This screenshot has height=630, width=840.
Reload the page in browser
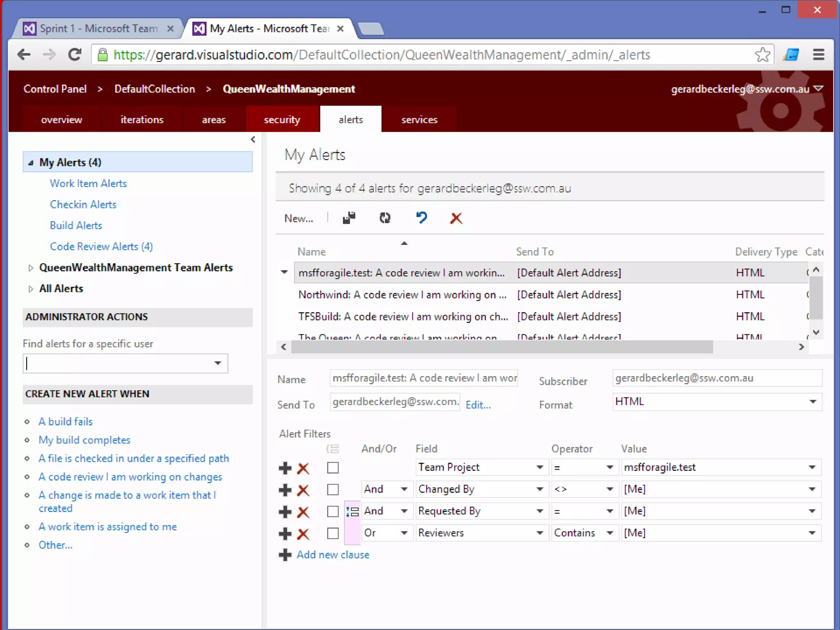[x=75, y=55]
